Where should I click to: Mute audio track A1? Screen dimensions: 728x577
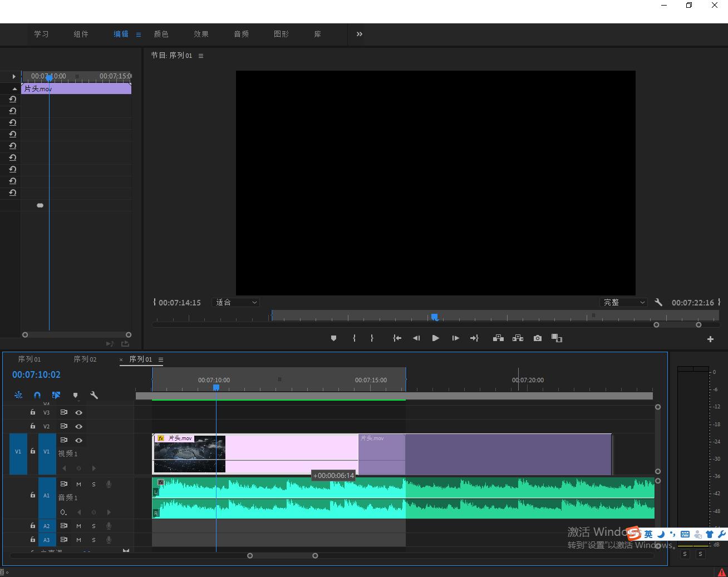pos(78,484)
